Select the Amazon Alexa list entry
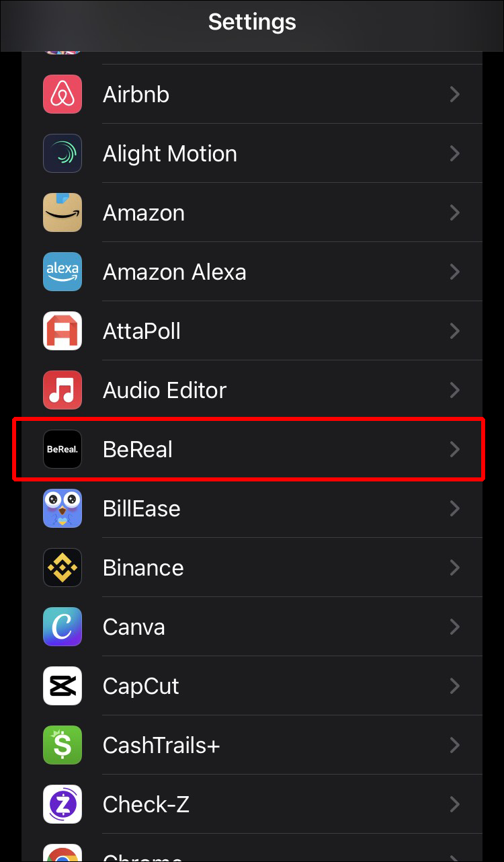This screenshot has height=862, width=504. (x=252, y=272)
